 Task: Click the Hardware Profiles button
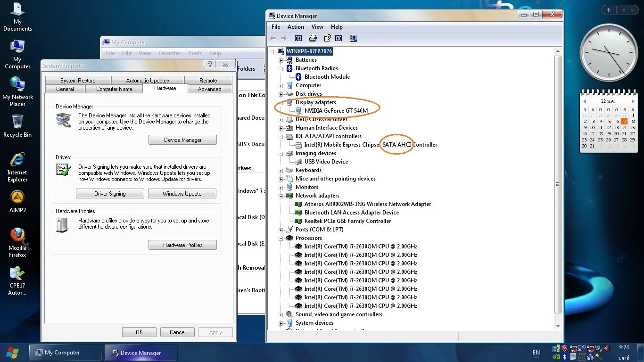(x=182, y=245)
